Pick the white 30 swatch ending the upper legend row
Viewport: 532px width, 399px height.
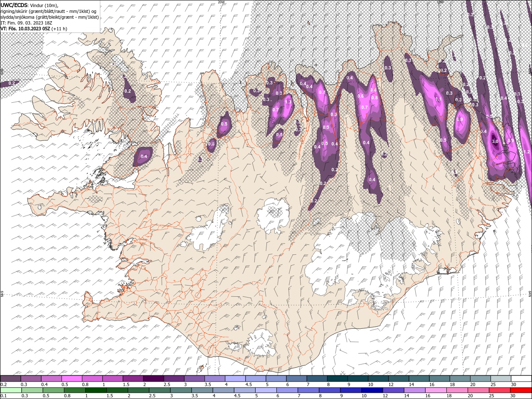click(522, 379)
